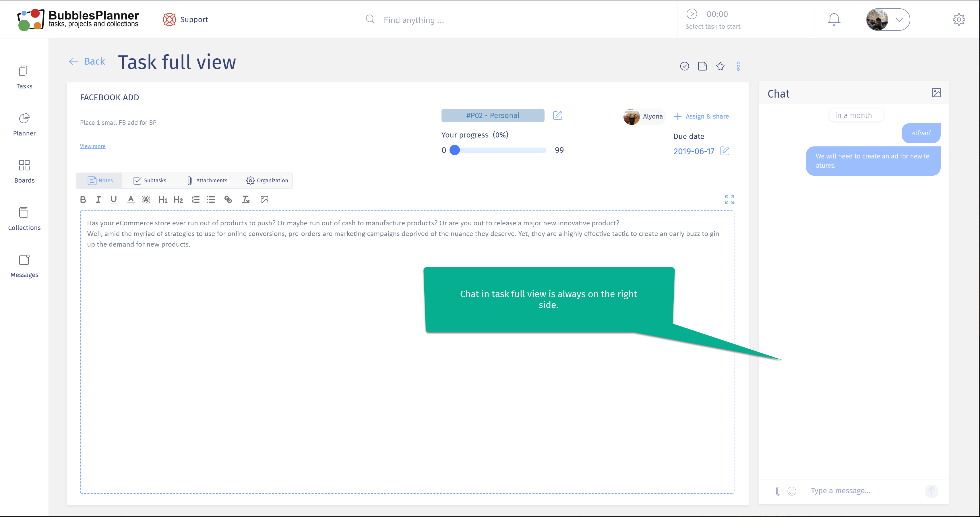Insert a numbered list

(x=195, y=199)
